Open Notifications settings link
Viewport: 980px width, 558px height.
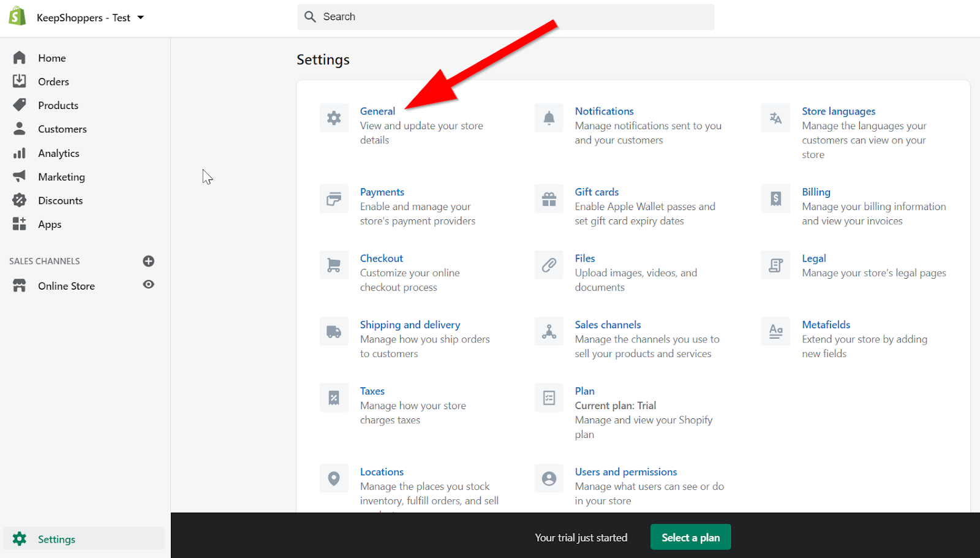[604, 111]
